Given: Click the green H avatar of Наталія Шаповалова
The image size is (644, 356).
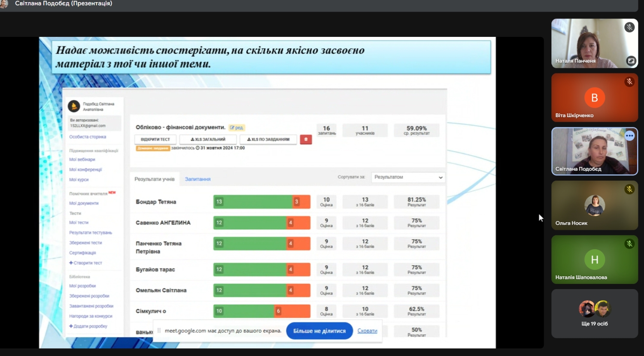Looking at the screenshot, I should pyautogui.click(x=595, y=259).
